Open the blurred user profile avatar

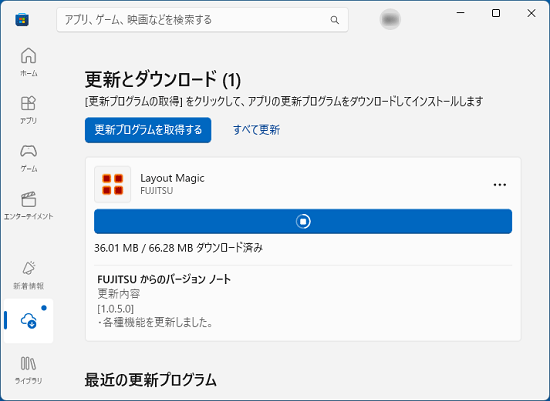click(x=390, y=19)
